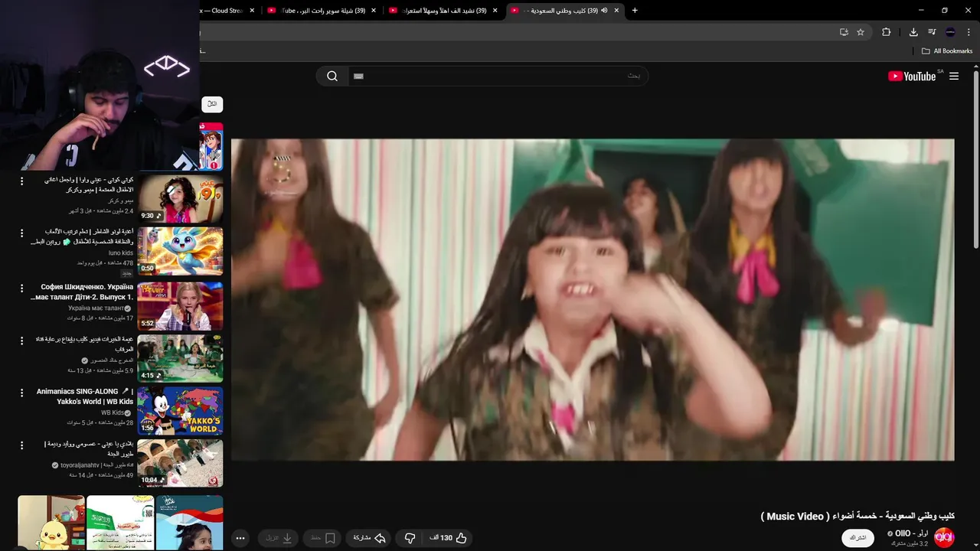This screenshot has width=980, height=551.
Task: Click the music video title text
Action: pos(857,517)
